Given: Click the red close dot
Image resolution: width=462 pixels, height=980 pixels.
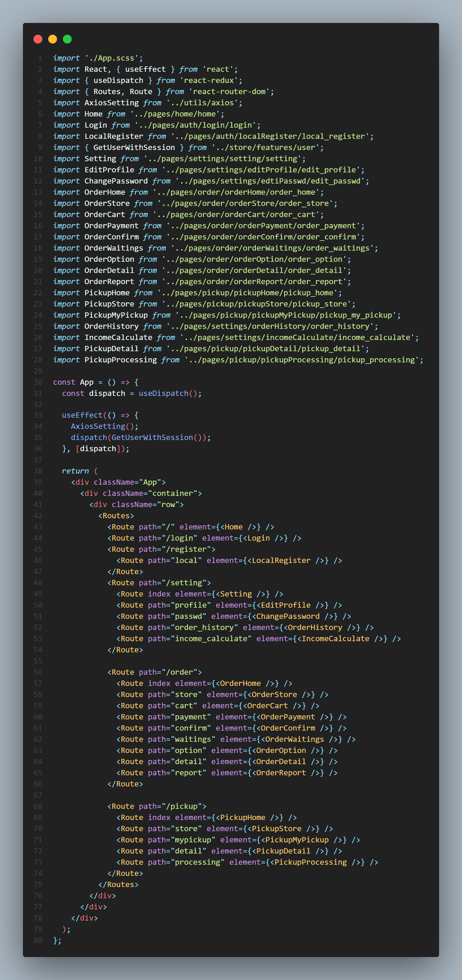Looking at the screenshot, I should [38, 39].
